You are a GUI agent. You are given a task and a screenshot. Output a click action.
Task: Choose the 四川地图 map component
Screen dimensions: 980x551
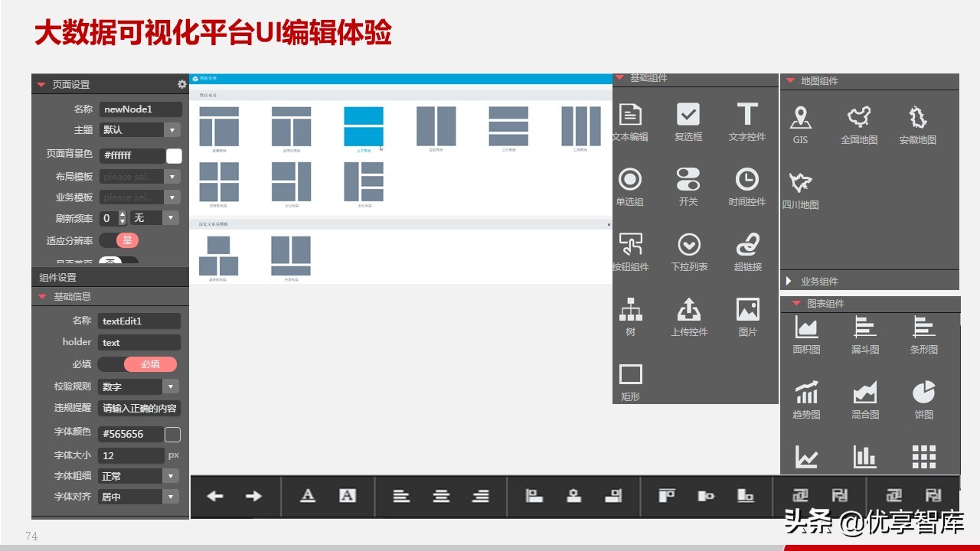click(x=800, y=190)
